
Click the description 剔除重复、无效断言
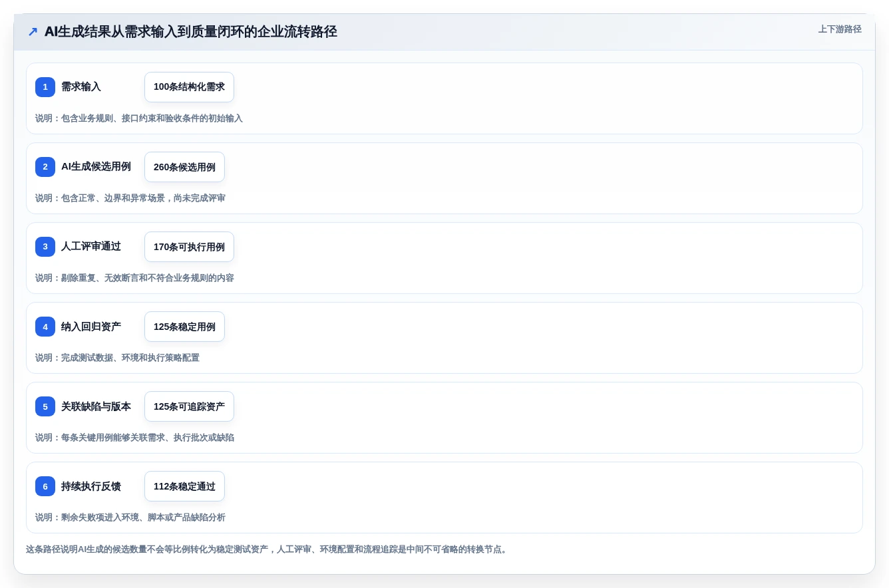click(x=134, y=278)
